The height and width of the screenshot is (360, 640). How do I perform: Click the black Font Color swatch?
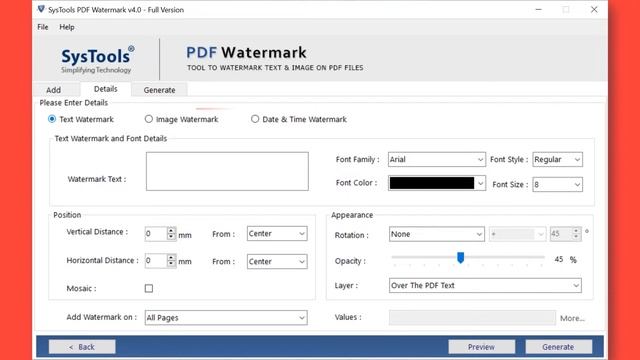tap(432, 183)
